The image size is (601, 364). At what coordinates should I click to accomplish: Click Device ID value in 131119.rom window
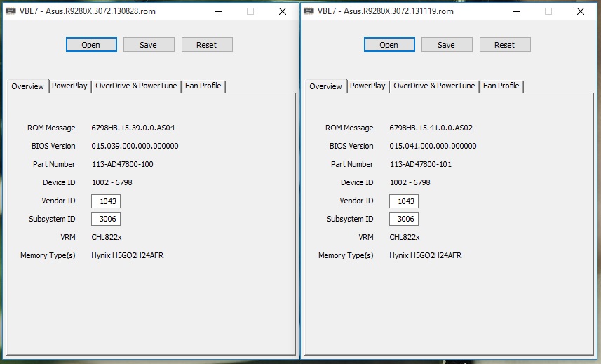coord(410,182)
